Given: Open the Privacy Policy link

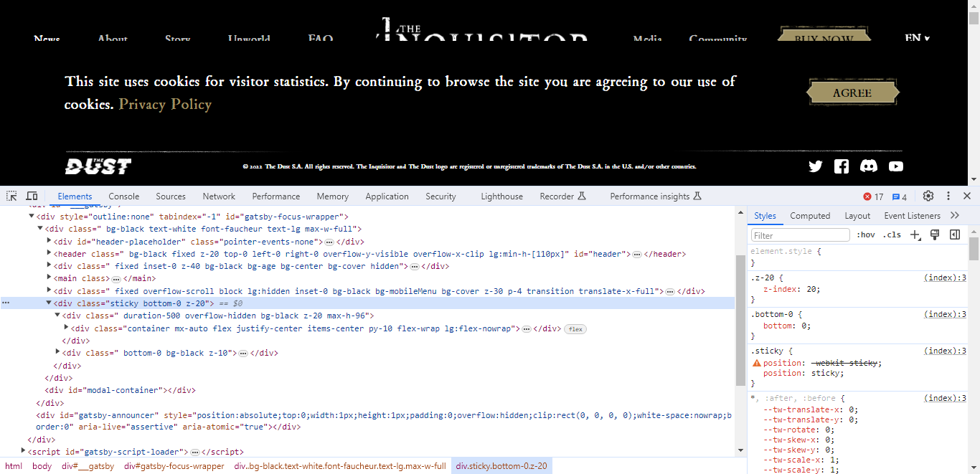Looking at the screenshot, I should click(165, 104).
